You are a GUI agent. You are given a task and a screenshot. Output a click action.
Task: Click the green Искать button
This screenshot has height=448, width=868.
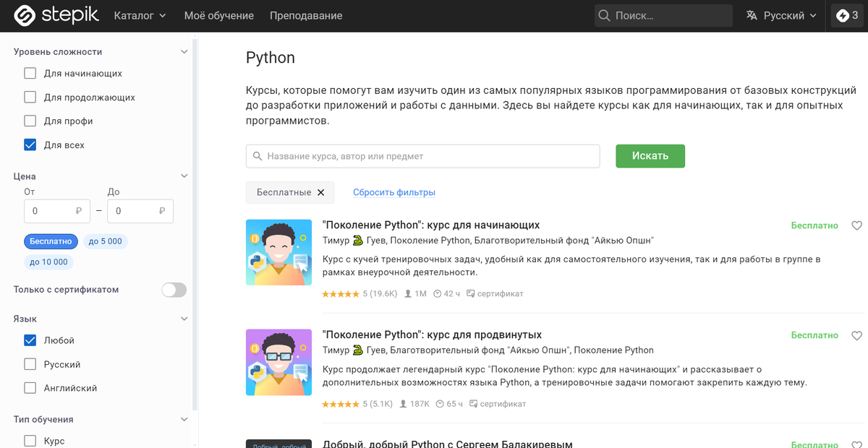650,155
